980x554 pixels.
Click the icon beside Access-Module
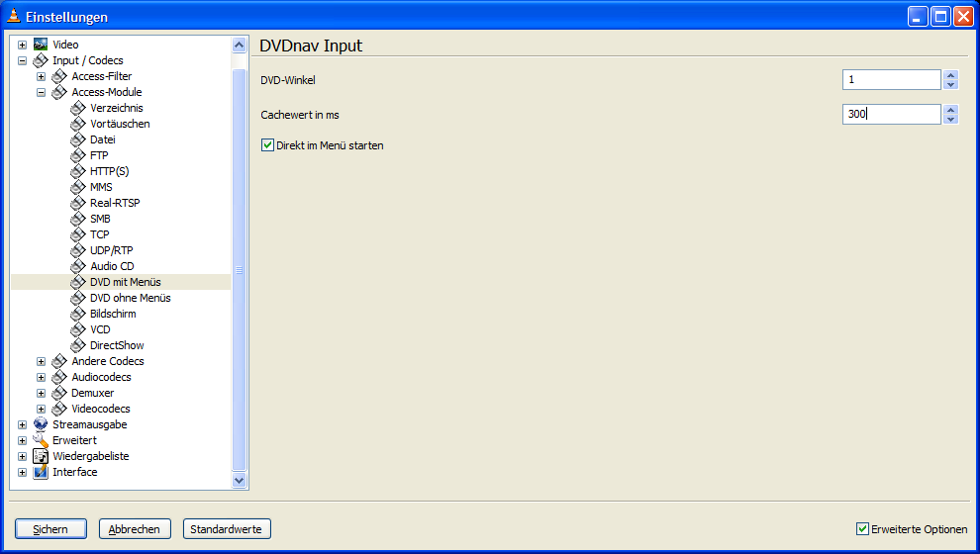coord(59,92)
